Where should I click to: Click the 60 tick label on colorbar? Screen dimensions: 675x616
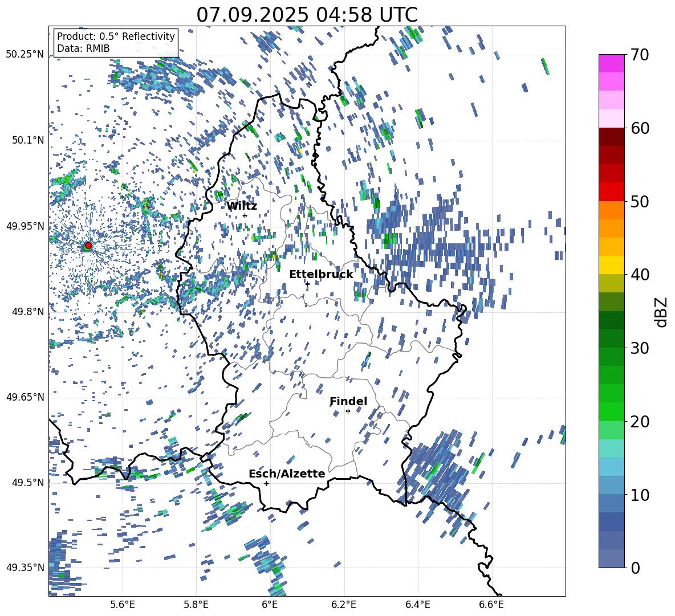click(640, 128)
